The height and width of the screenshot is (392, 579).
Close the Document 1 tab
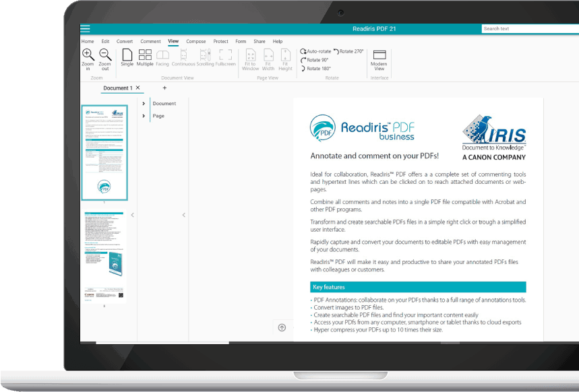click(x=138, y=88)
